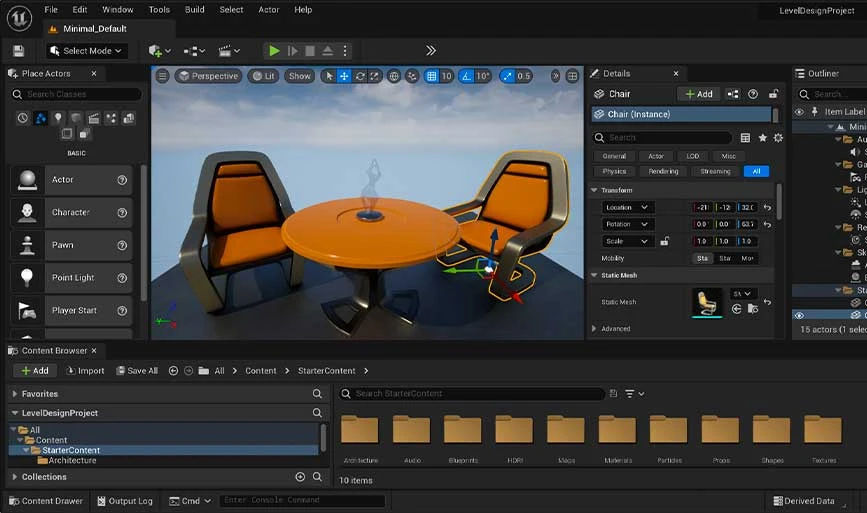Screen dimensions: 867x513
Task: Open help for Point Light actor
Action: [x=122, y=278]
